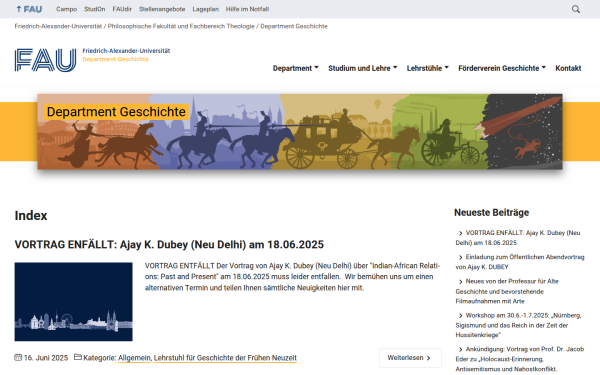Viewport: 600px width, 375px height.
Task: Open the Kontakt menu item
Action: pos(568,68)
